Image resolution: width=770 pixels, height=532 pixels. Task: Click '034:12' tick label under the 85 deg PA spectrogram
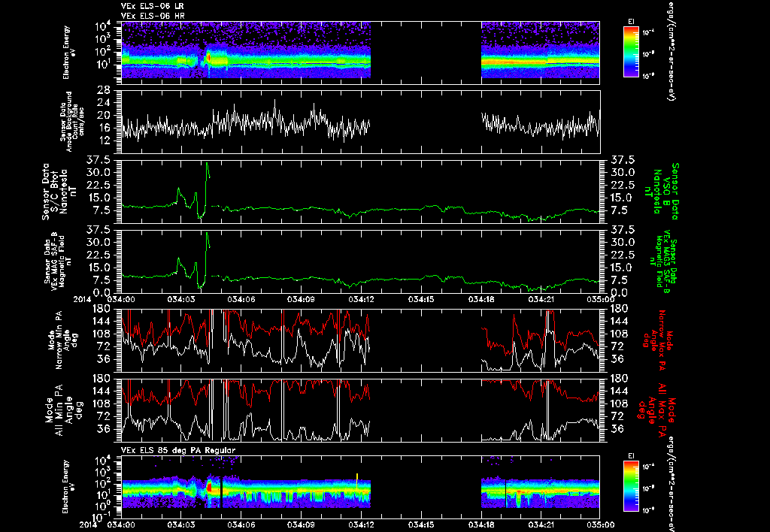click(361, 524)
